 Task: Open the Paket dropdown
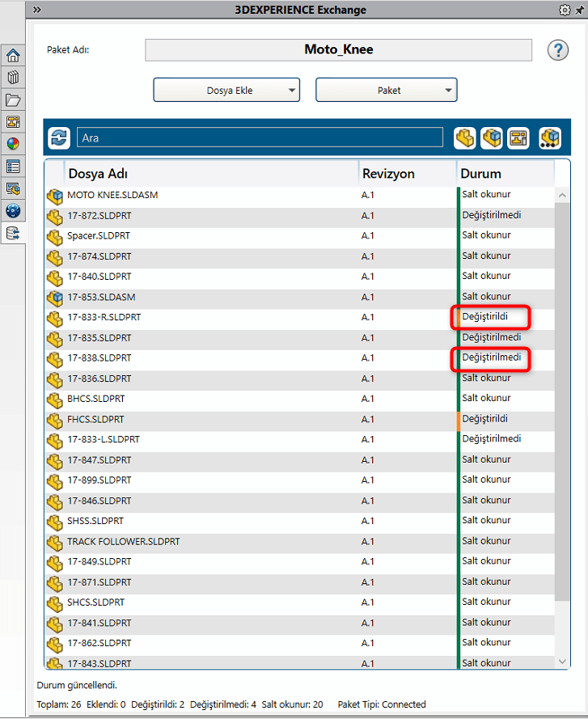[x=386, y=90]
